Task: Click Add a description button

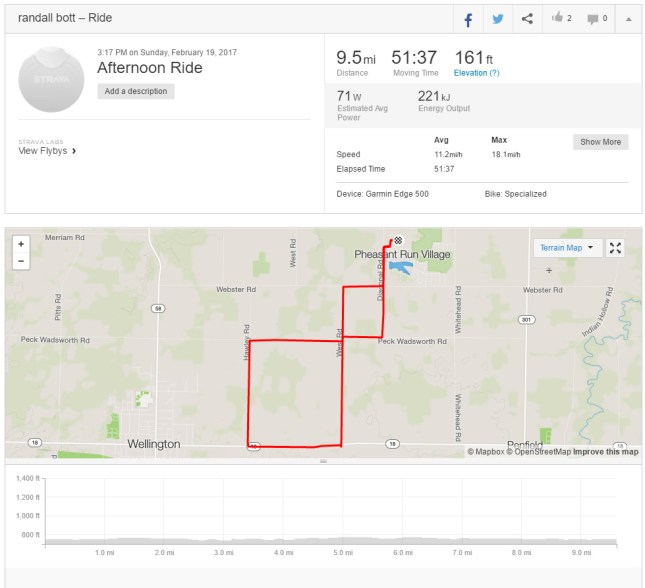Action: pyautogui.click(x=136, y=91)
